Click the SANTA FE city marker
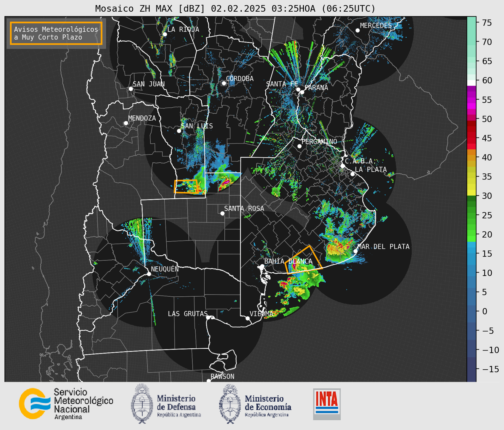 [x=298, y=89]
